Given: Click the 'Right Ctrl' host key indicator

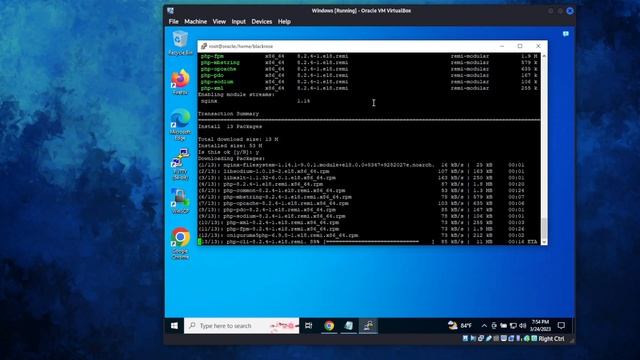Looking at the screenshot, I should (x=551, y=339).
